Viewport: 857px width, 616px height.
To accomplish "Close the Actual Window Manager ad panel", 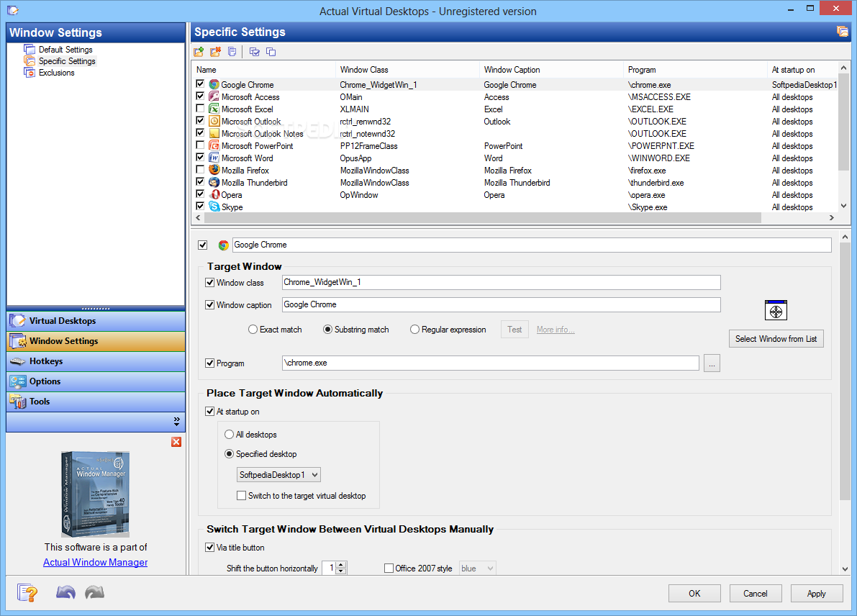I will pyautogui.click(x=176, y=442).
